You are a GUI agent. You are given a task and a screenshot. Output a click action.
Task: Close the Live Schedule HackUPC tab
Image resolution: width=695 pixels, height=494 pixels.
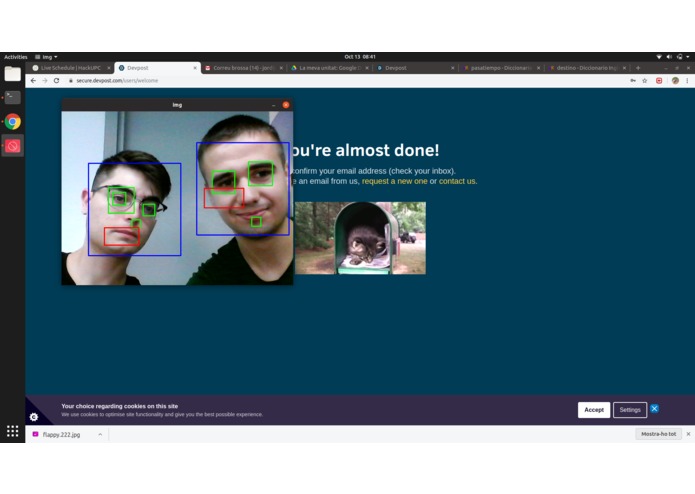109,68
